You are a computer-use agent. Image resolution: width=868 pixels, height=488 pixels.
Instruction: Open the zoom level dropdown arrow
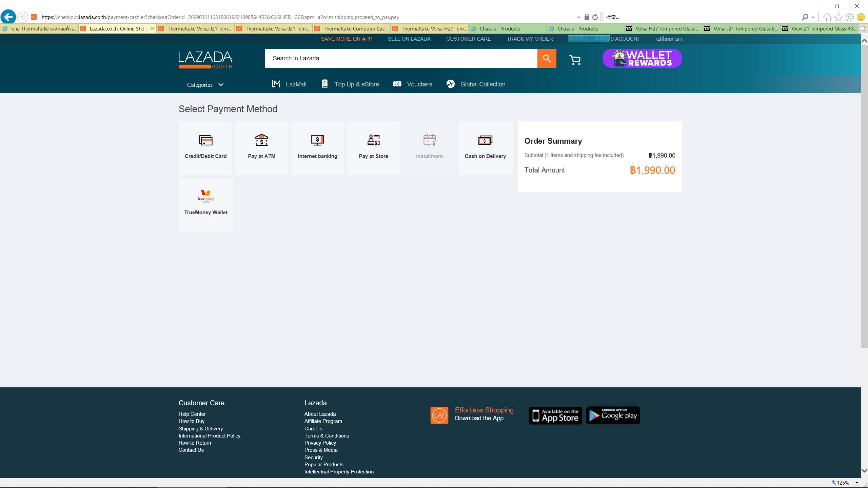(x=857, y=483)
